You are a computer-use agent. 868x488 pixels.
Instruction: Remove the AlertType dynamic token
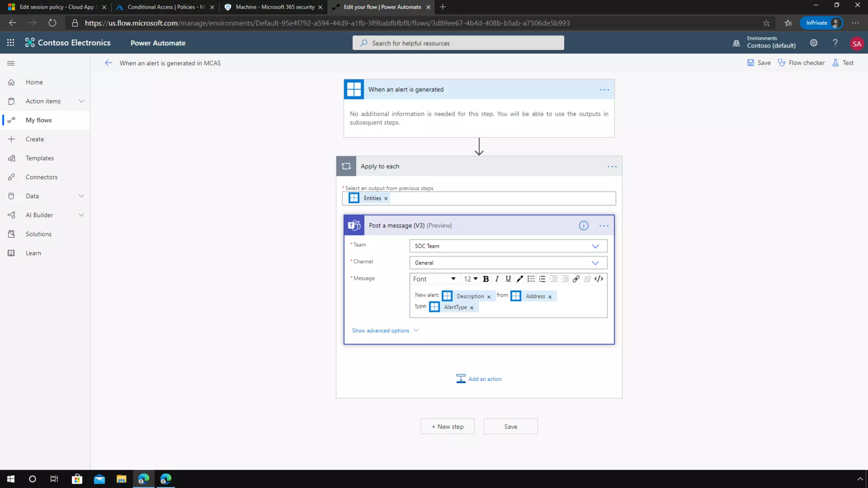[x=471, y=308]
